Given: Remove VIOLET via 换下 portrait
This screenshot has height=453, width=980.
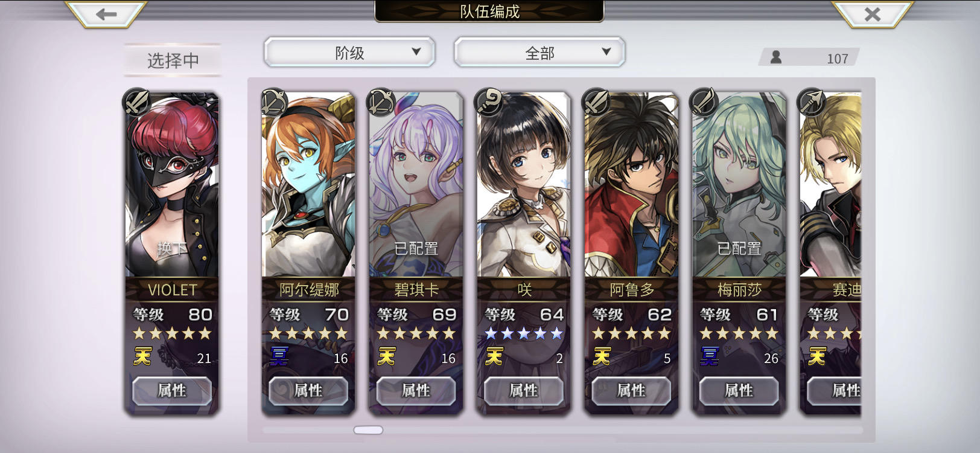Looking at the screenshot, I should point(172,185).
